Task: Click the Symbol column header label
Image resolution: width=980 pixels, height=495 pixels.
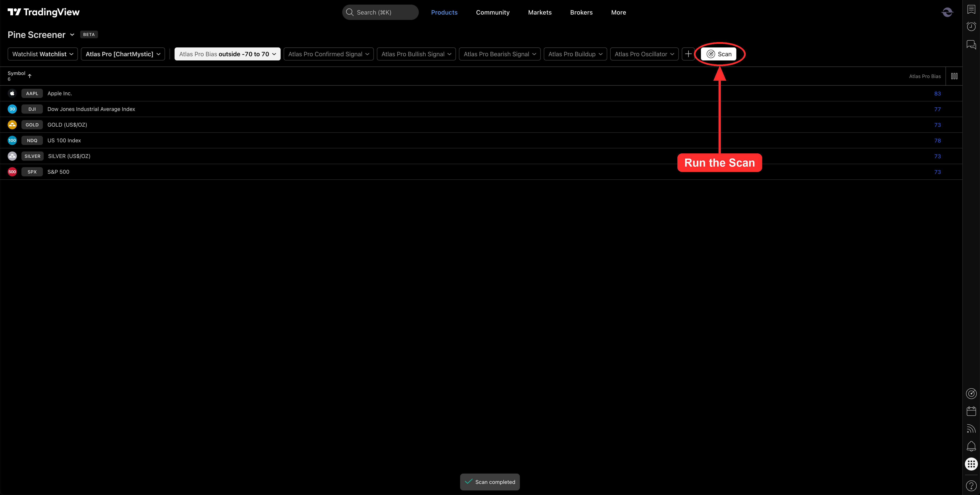Action: click(16, 73)
